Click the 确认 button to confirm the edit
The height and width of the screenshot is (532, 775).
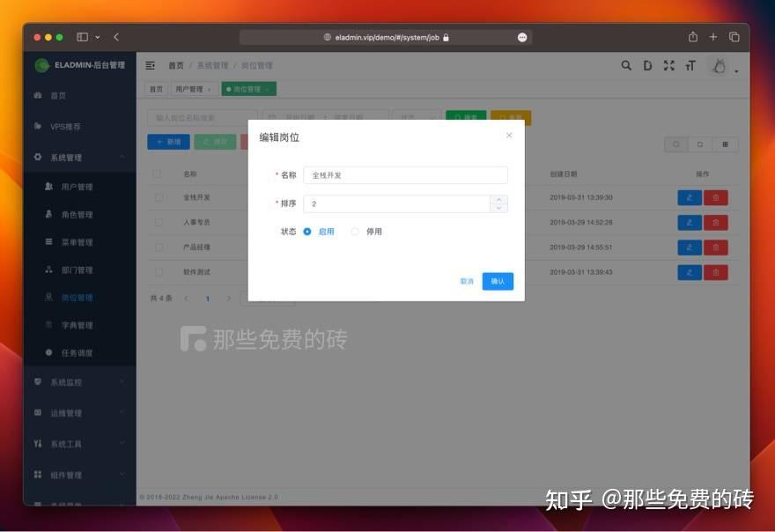[498, 280]
